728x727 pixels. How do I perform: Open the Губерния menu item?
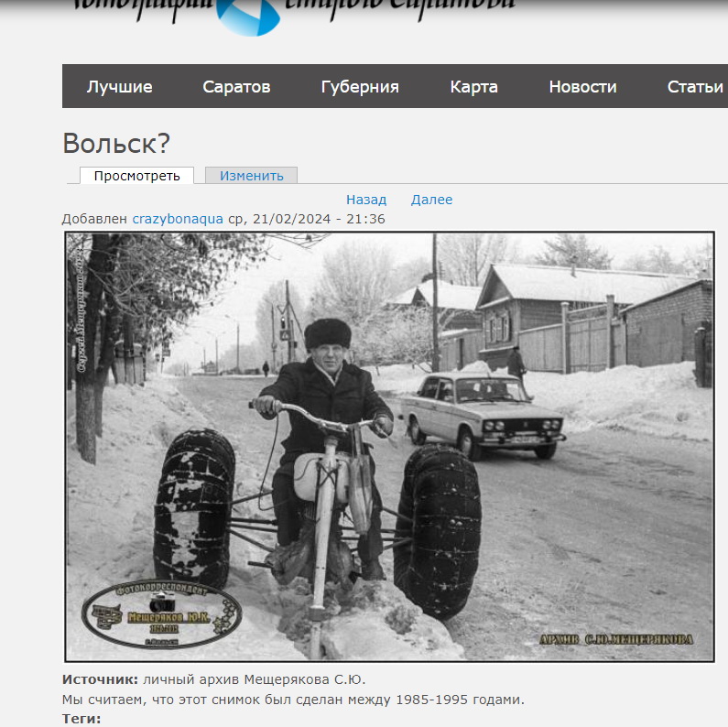pos(360,87)
